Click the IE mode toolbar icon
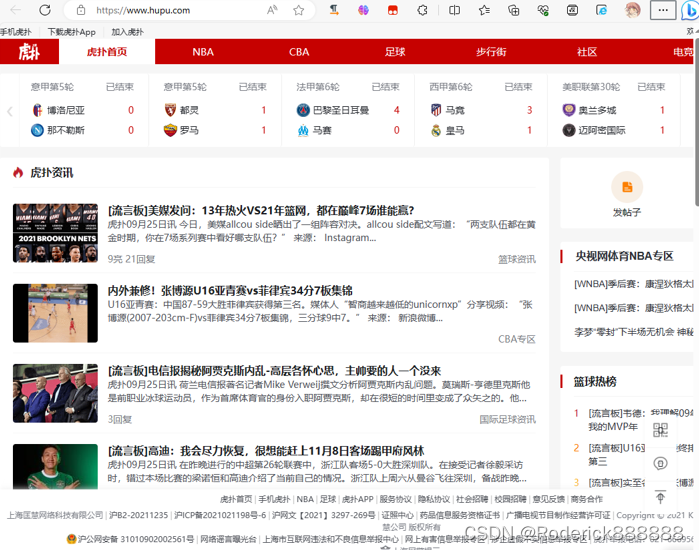The width and height of the screenshot is (699, 550). tap(602, 10)
